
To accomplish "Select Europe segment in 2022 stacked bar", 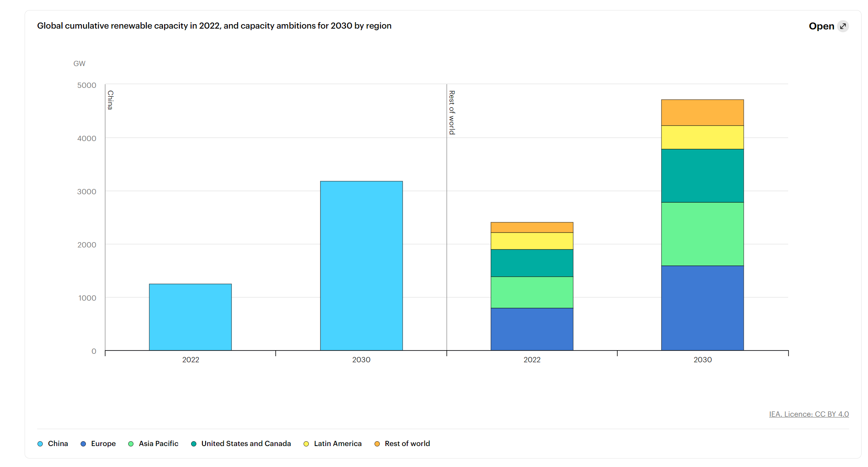I will [x=532, y=329].
